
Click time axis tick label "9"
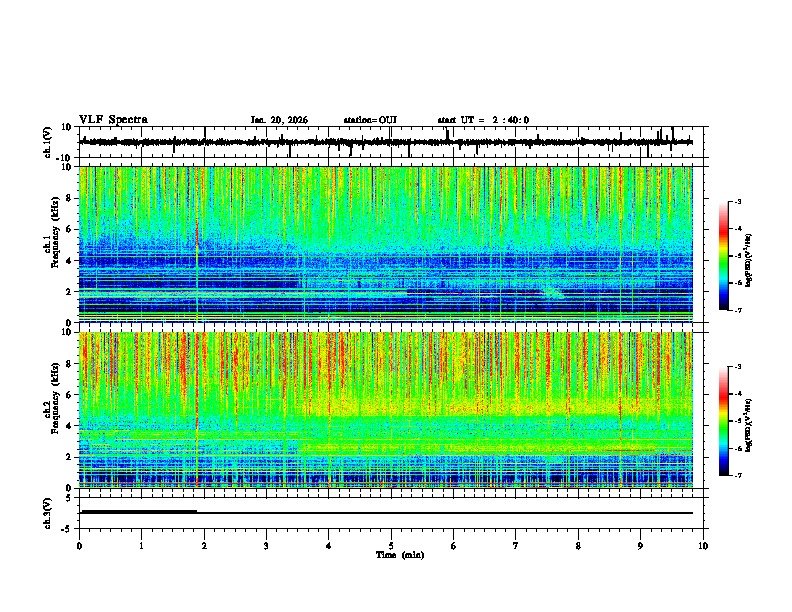[640, 546]
